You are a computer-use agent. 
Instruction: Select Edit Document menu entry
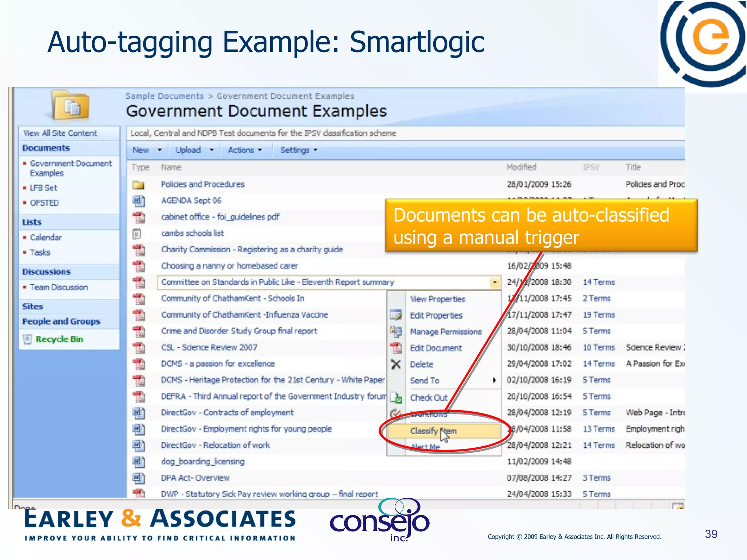pyautogui.click(x=436, y=348)
